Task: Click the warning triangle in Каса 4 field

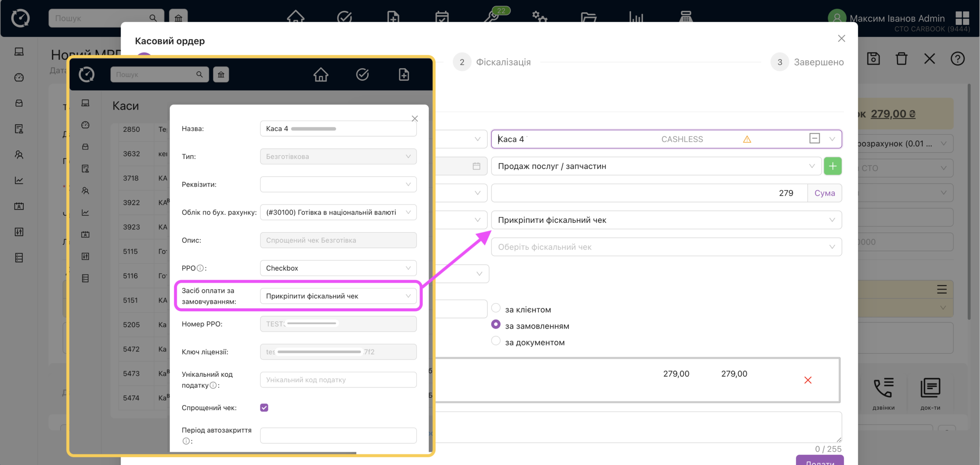Action: [x=747, y=139]
